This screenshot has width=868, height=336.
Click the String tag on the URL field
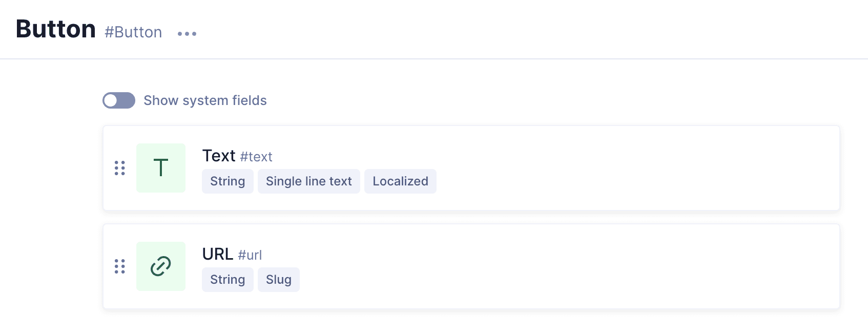(x=228, y=280)
